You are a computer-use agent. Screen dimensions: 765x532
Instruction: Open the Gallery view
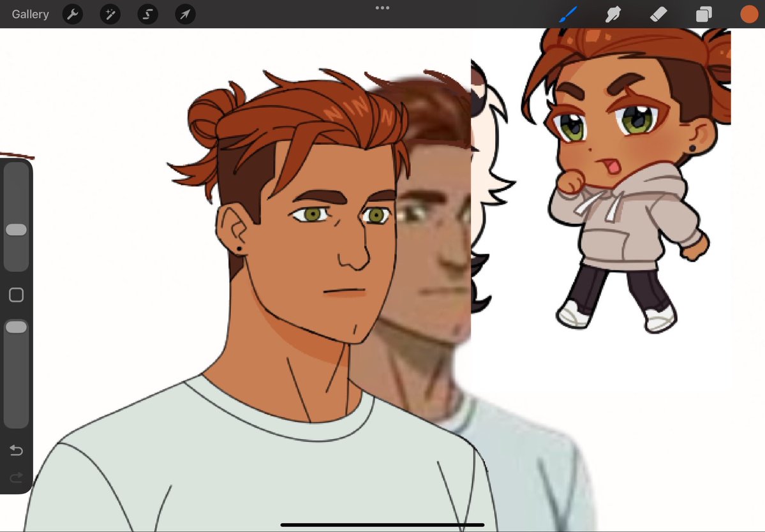pos(30,14)
